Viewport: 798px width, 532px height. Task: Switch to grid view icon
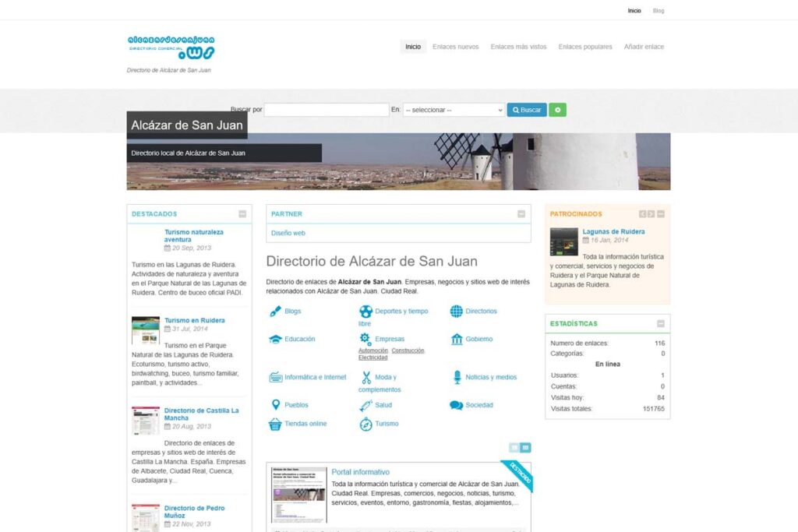click(526, 448)
